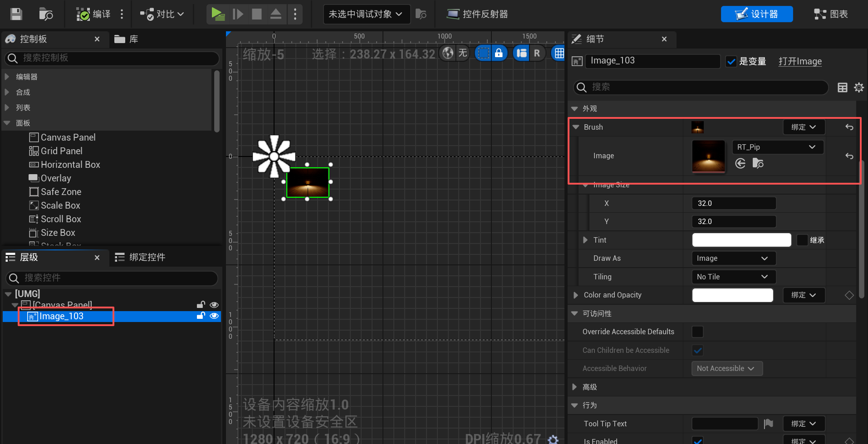Expand the Tint property section

pos(585,240)
